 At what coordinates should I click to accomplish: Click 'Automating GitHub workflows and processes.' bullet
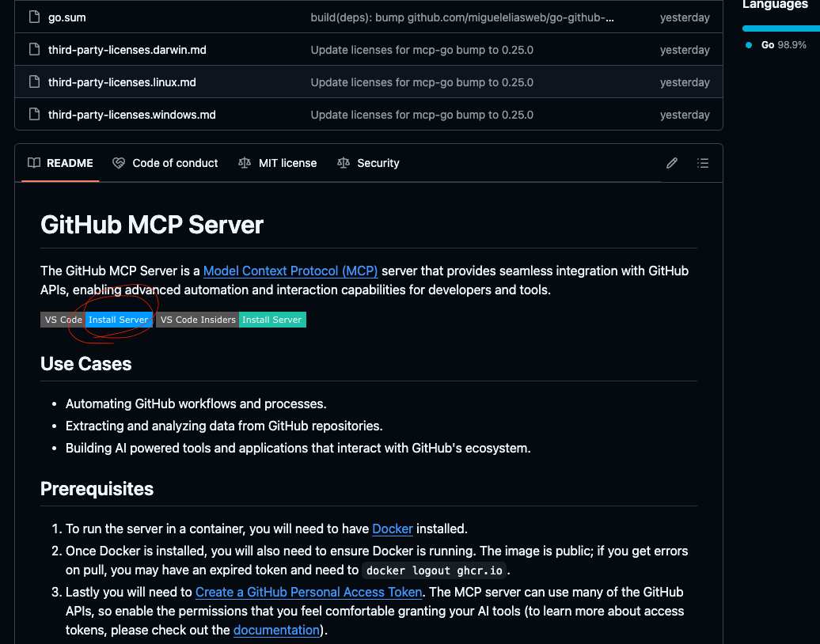(196, 403)
